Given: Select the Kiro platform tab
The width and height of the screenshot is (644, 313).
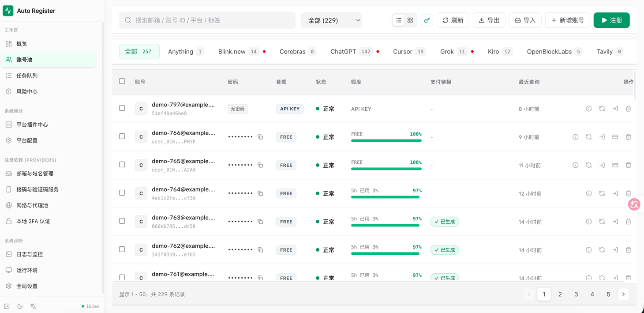Looking at the screenshot, I should pyautogui.click(x=500, y=52).
